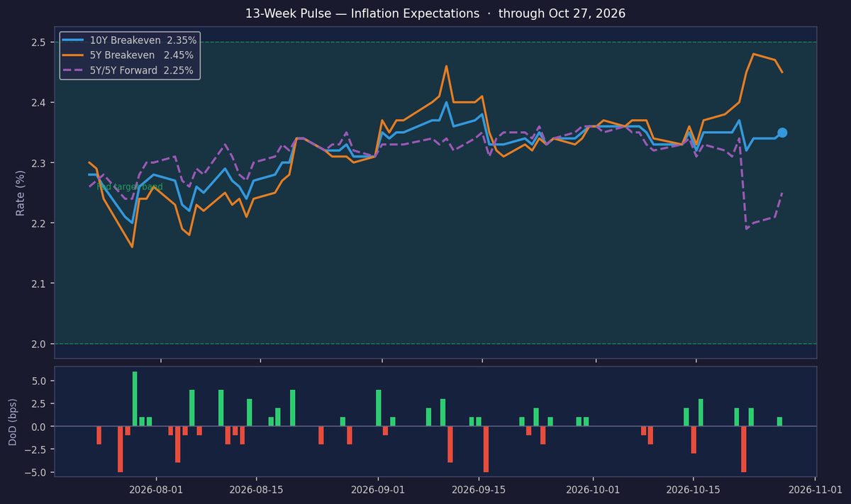The width and height of the screenshot is (851, 504).
Task: Click the 0.0 tick label on DoD axis
Action: 40,427
